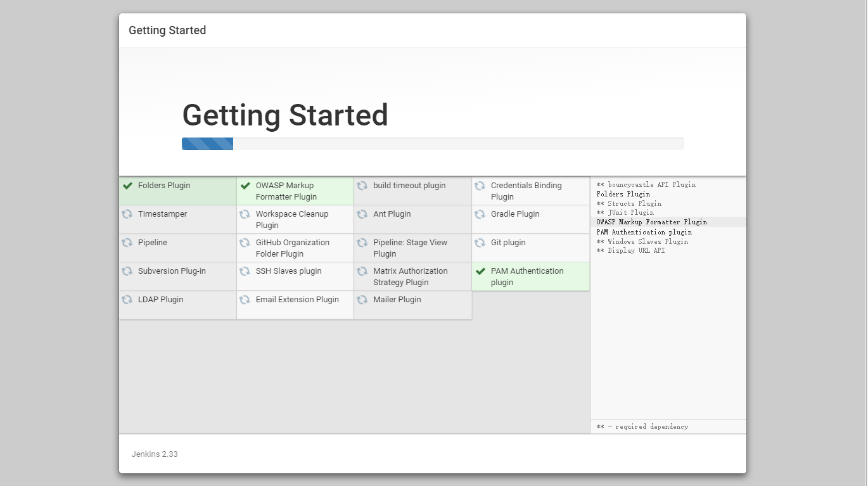Click the PAM Authentication plugin tile label
Image resolution: width=868 pixels, height=486 pixels.
[527, 277]
